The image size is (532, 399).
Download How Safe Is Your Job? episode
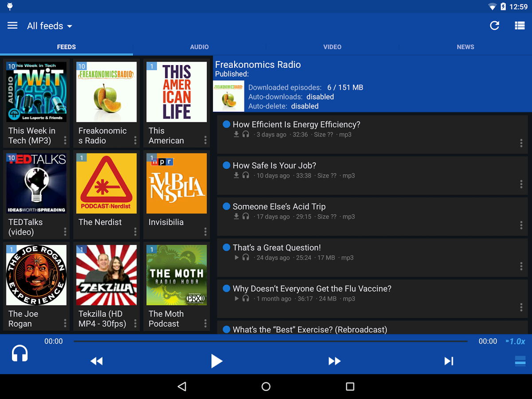tap(236, 175)
